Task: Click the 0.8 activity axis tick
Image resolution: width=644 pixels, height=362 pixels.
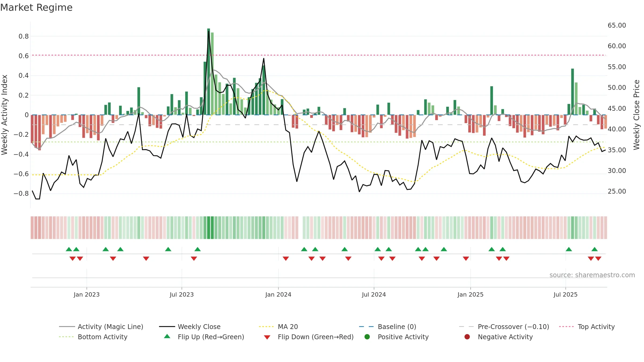Action: point(24,36)
